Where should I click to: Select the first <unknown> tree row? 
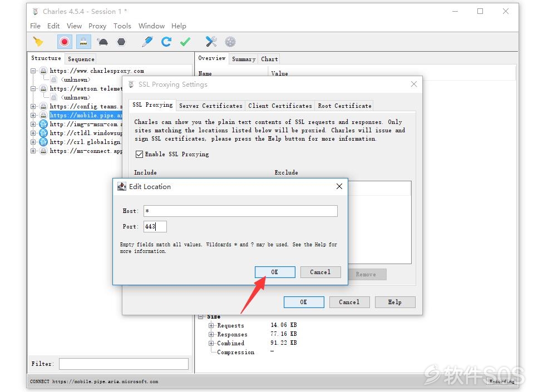76,80
